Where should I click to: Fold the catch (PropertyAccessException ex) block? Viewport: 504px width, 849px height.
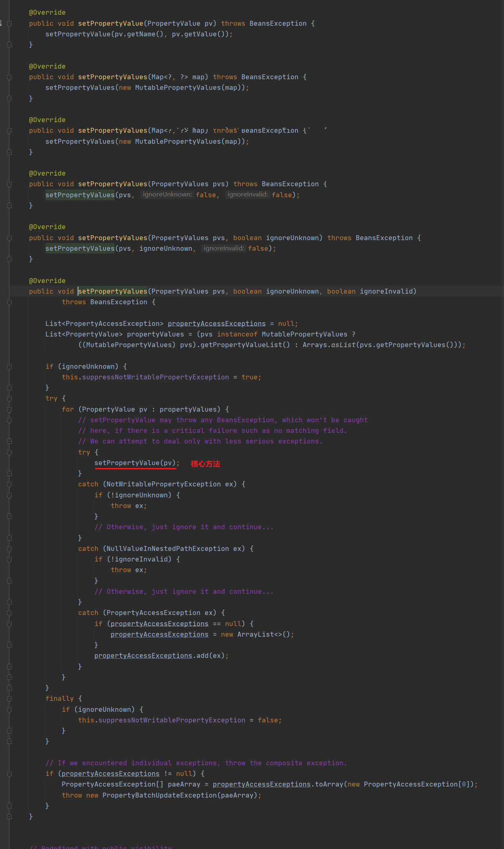[x=9, y=613]
